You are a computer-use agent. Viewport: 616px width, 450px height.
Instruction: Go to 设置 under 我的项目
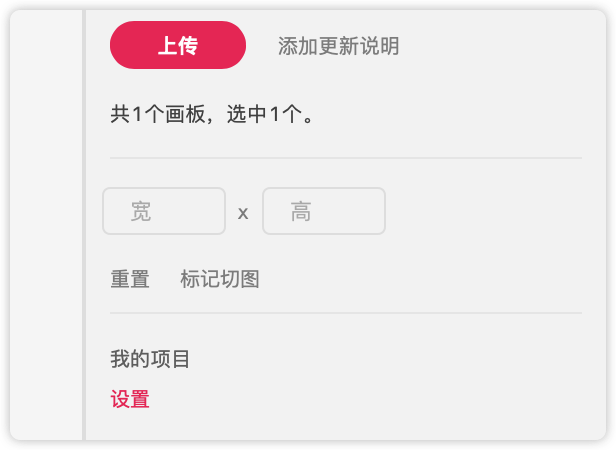[130, 399]
